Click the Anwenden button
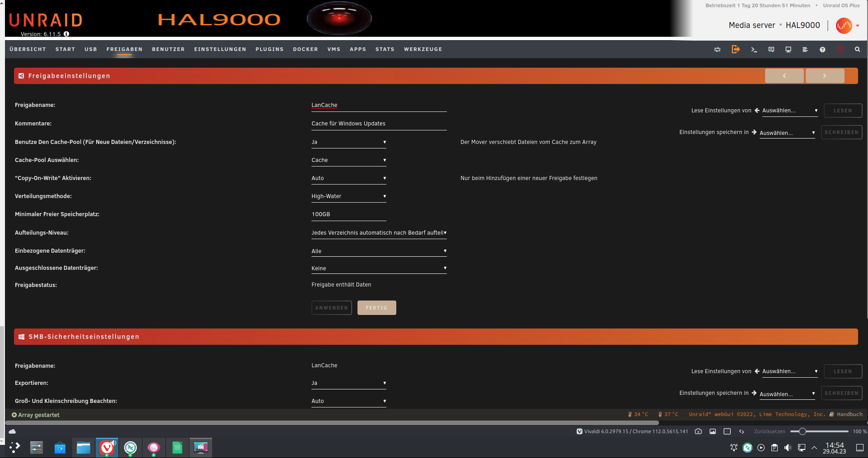This screenshot has height=458, width=868. (x=332, y=308)
